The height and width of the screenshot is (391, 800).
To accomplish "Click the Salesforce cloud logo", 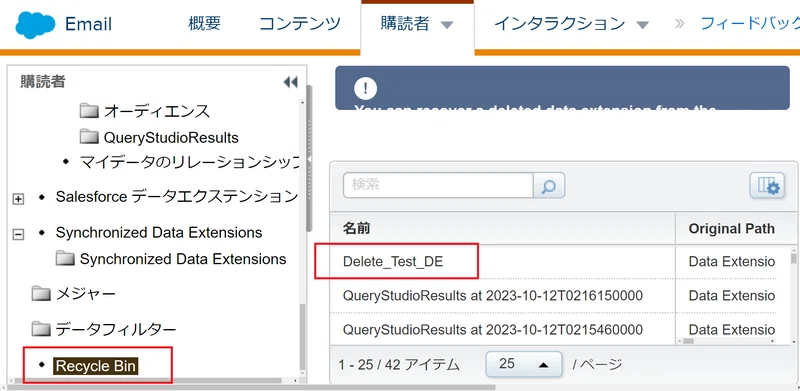I will click(35, 25).
